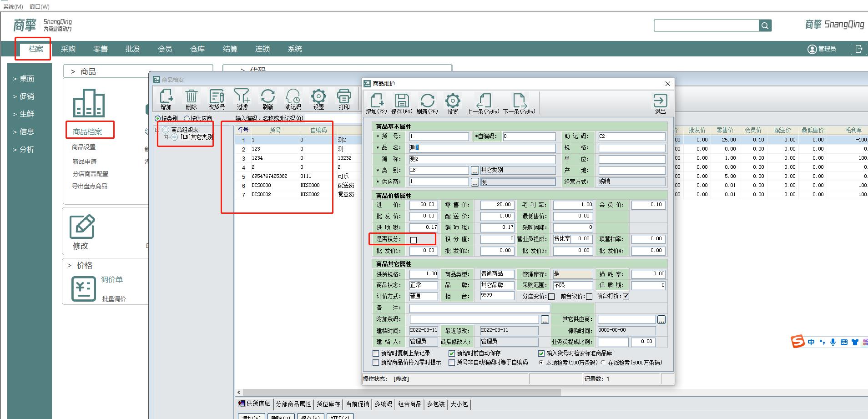Viewport: 868px width, 419px height.
Task: Open the 计价方式 dropdown field
Action: pyautogui.click(x=424, y=296)
